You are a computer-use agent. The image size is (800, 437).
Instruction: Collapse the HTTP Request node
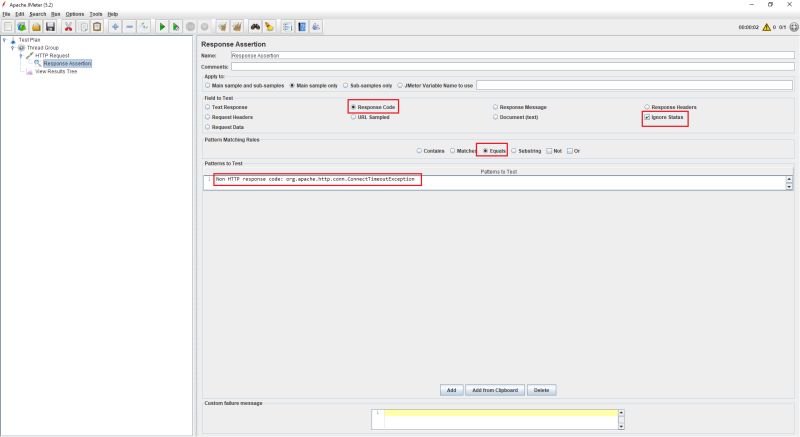pos(21,56)
